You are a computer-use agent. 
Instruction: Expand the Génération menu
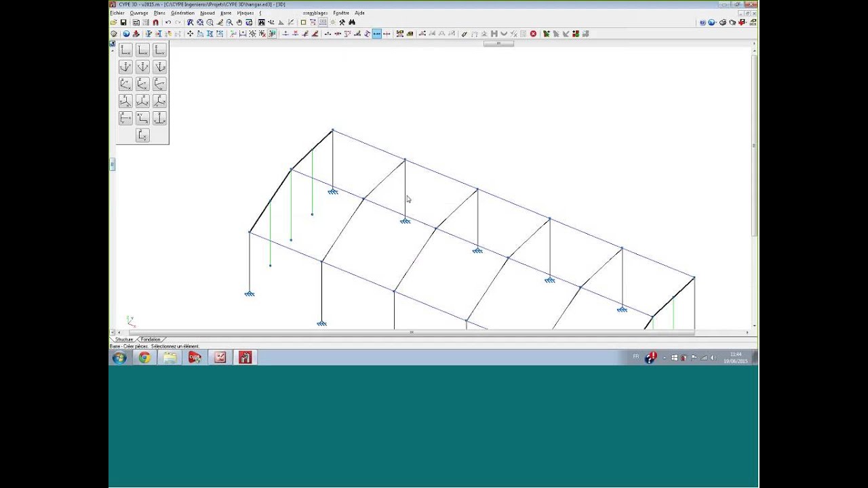(x=182, y=13)
